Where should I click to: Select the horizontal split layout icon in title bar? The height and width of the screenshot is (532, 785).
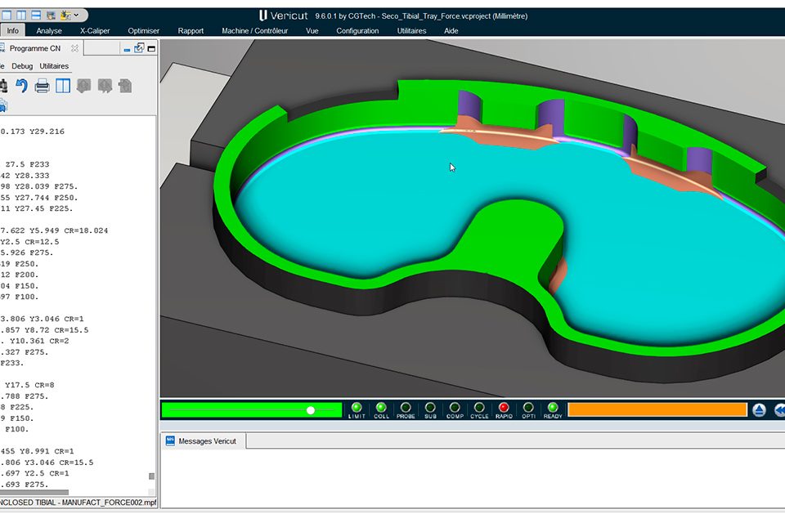(x=37, y=15)
